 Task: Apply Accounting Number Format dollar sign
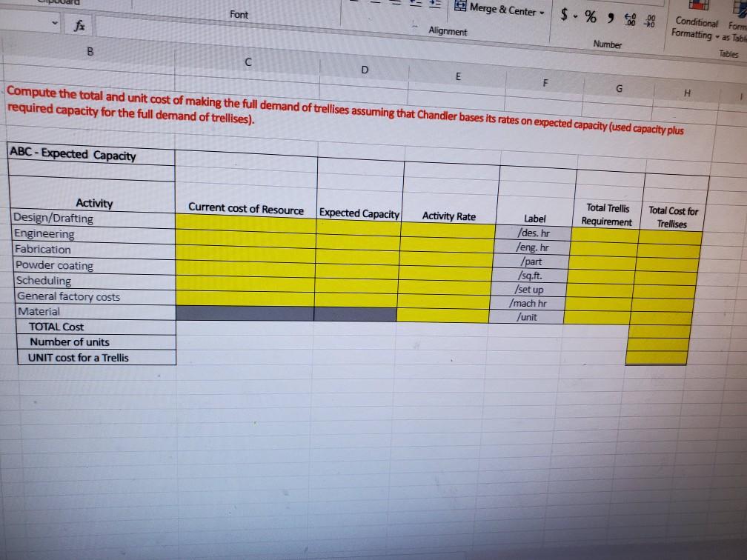564,14
